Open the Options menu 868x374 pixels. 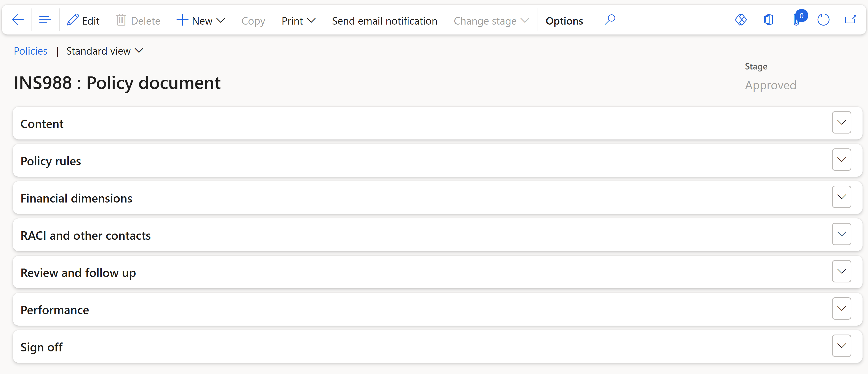tap(564, 21)
